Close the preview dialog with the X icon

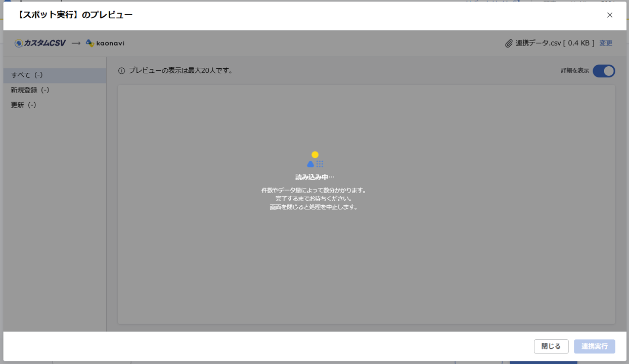pyautogui.click(x=610, y=15)
